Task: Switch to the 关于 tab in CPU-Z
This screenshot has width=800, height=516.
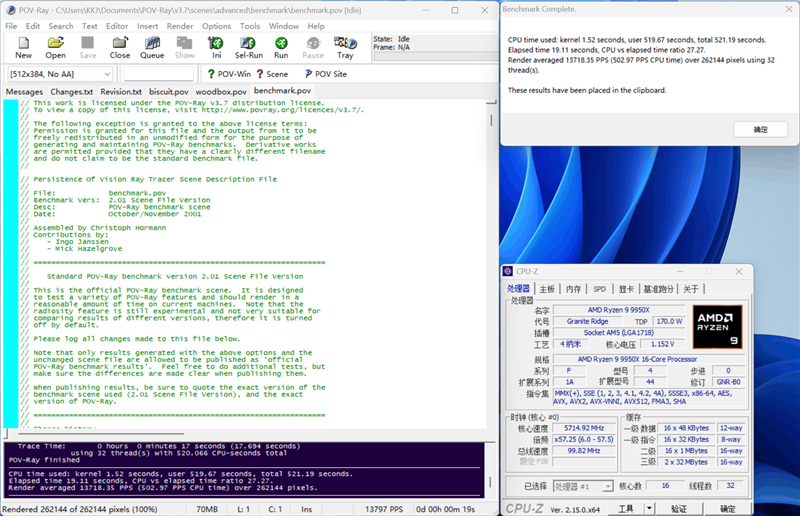Action: 690,289
